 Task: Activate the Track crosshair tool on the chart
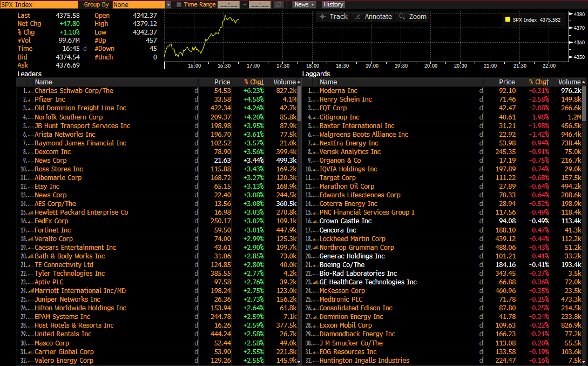click(333, 17)
